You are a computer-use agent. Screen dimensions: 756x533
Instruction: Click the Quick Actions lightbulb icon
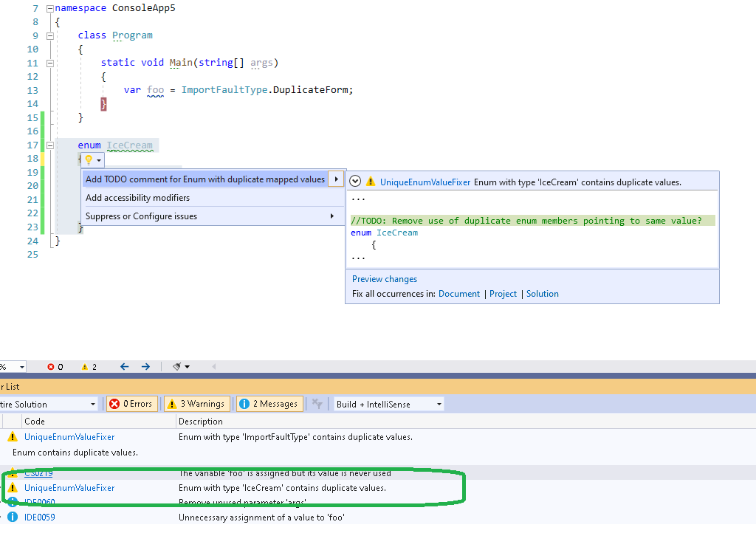[x=87, y=159]
